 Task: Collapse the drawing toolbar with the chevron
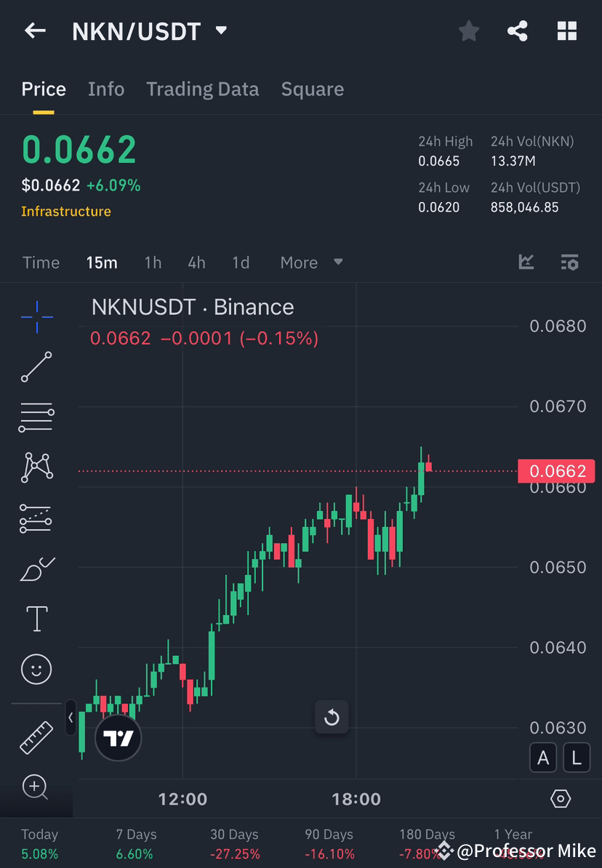69,718
